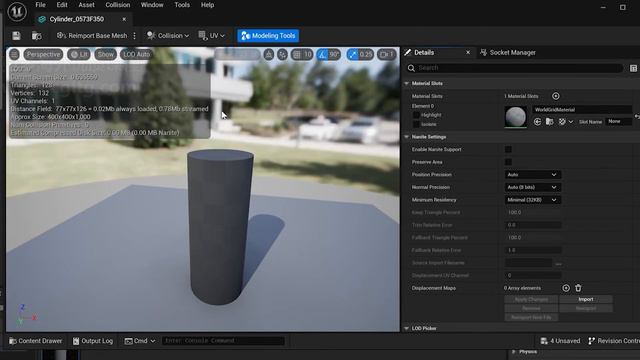
Task: Change rotation snap value 90°
Action: pos(334,54)
